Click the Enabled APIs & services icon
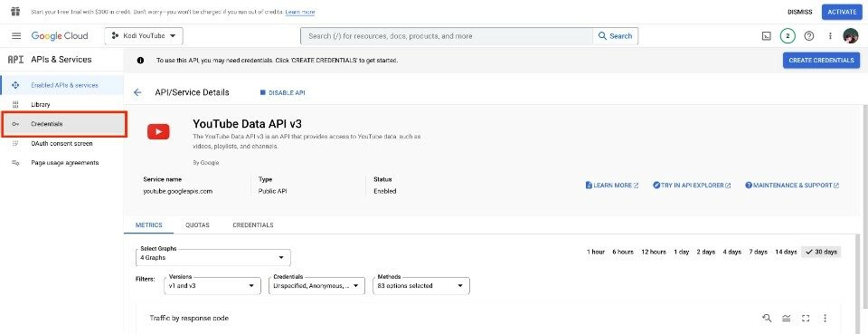The image size is (868, 334). (x=15, y=85)
